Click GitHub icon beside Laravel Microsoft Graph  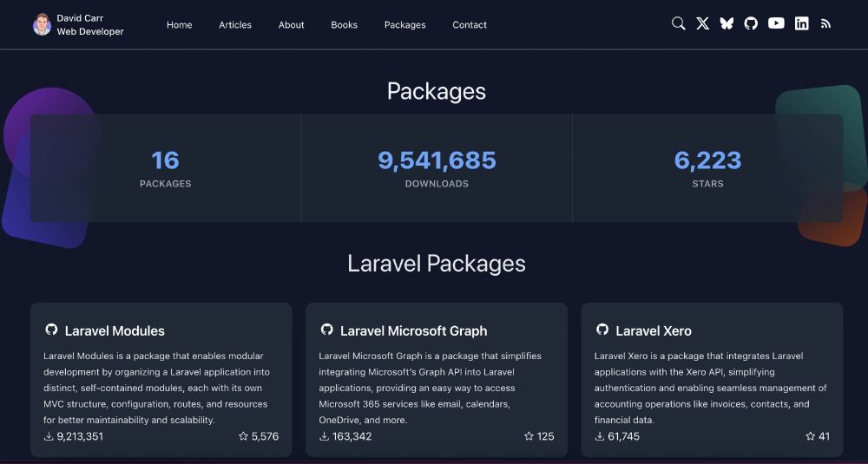coord(326,330)
